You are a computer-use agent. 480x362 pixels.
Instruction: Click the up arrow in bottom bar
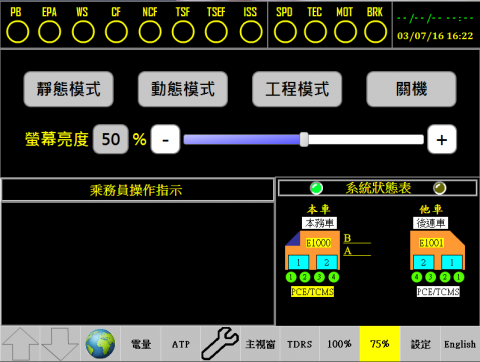click(20, 344)
